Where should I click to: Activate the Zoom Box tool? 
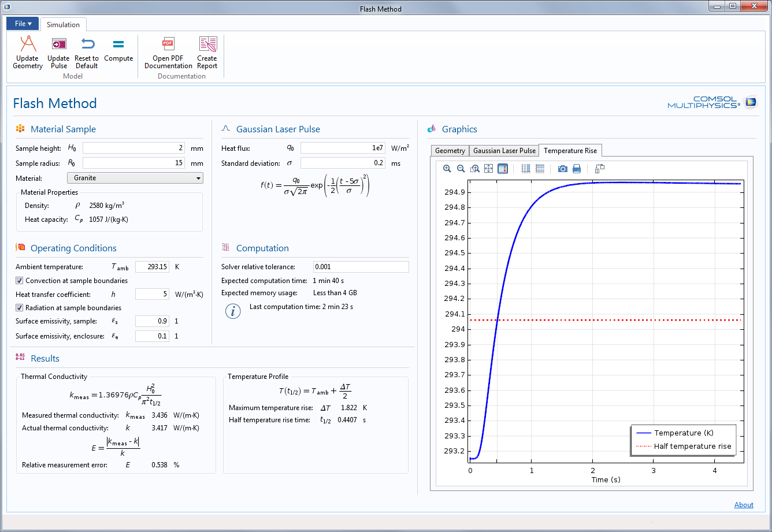click(474, 169)
